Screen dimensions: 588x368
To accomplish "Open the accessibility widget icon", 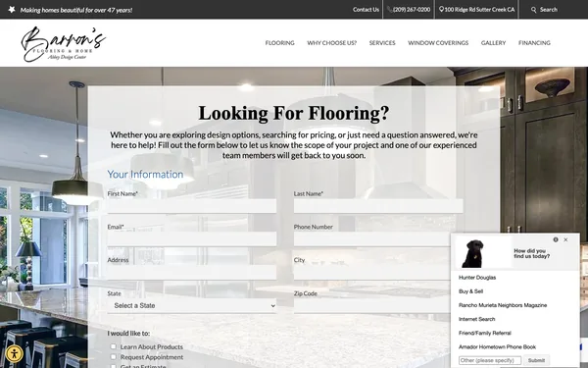I will point(15,353).
